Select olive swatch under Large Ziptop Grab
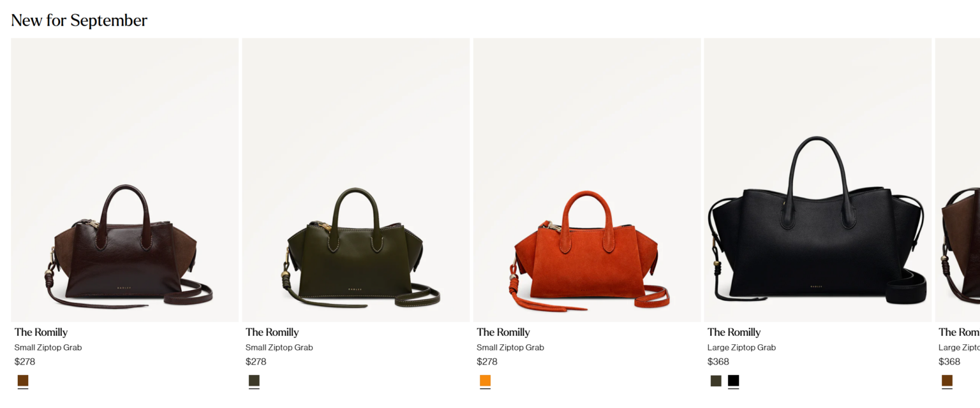 (716, 381)
